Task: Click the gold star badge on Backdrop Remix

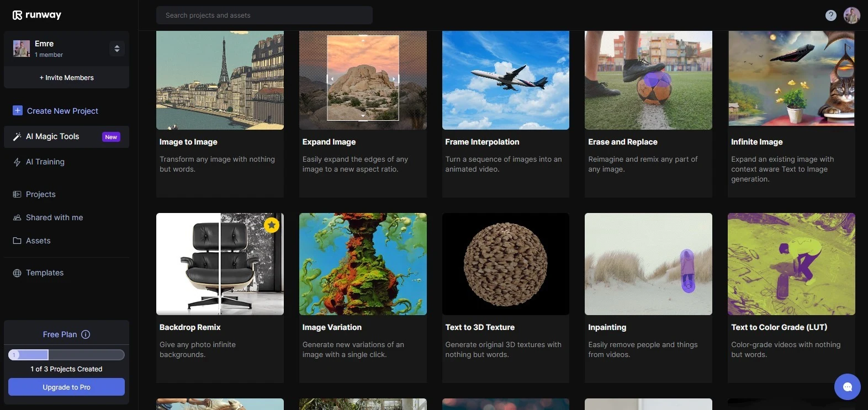Action: click(x=272, y=225)
